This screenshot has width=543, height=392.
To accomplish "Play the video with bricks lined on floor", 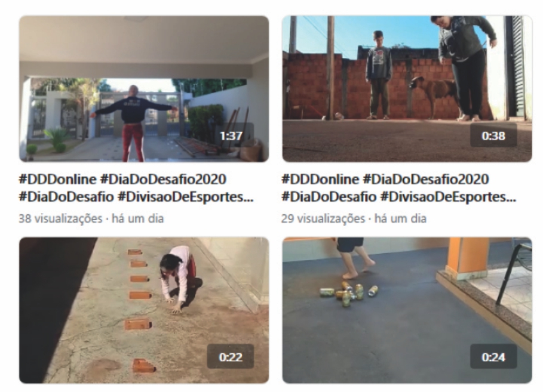I will point(144,310).
